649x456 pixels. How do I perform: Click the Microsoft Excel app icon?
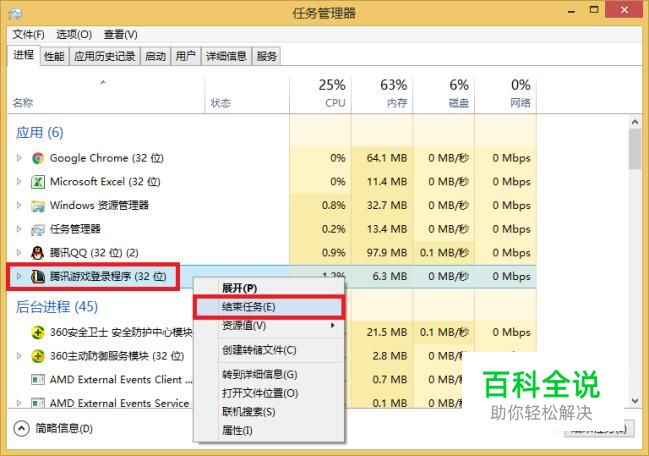click(38, 182)
